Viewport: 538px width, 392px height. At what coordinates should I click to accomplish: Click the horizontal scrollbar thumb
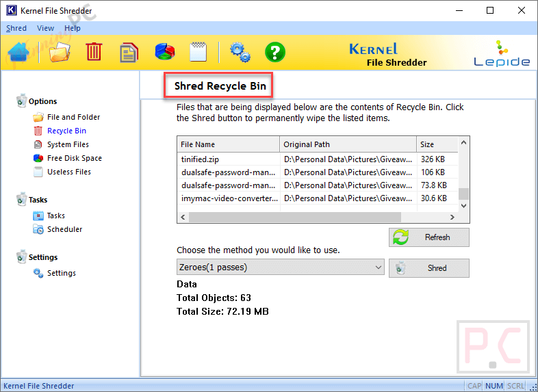(x=295, y=217)
